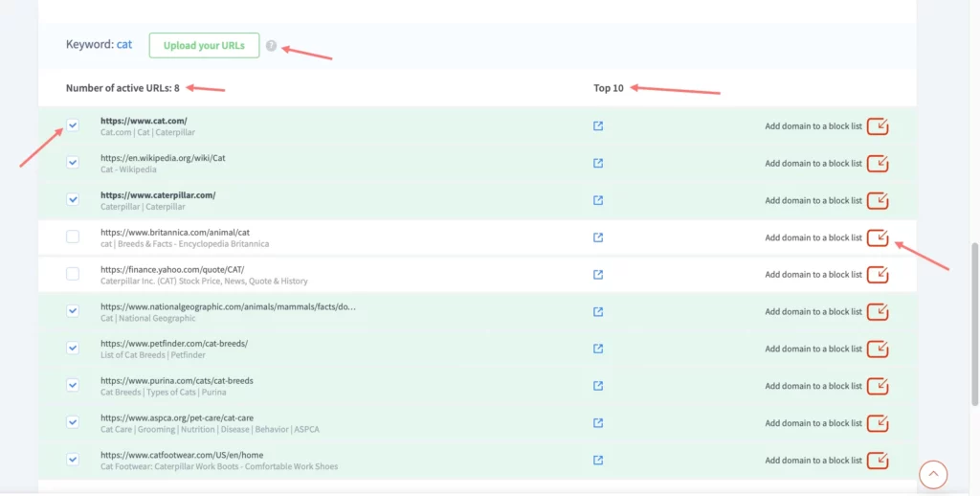
Task: Open Wikipedia Cat external link icon
Action: click(x=598, y=163)
